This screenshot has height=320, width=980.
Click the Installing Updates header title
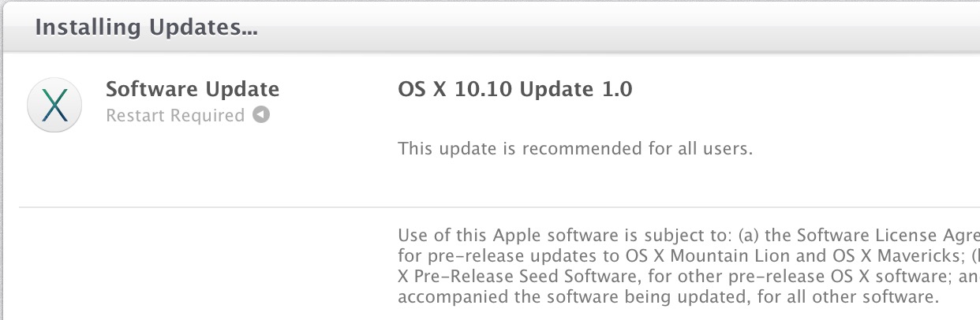148,28
